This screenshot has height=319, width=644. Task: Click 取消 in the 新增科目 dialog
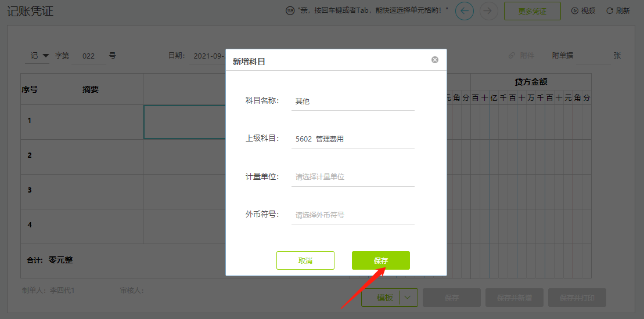[305, 260]
